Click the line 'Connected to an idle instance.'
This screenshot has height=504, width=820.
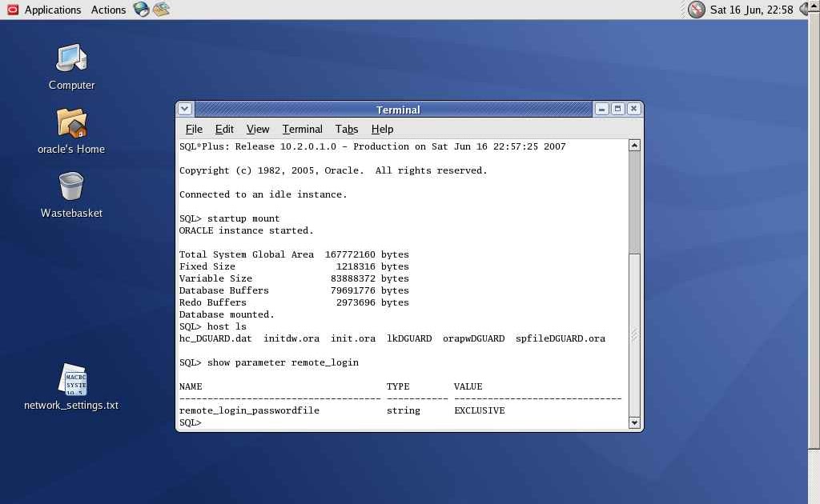pyautogui.click(x=263, y=194)
